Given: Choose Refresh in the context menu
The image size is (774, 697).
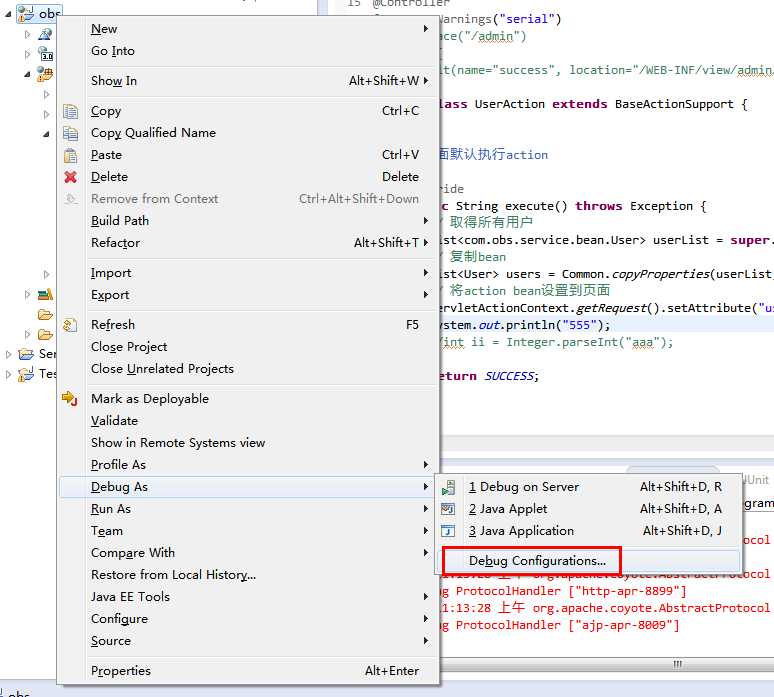Looking at the screenshot, I should (248, 325).
